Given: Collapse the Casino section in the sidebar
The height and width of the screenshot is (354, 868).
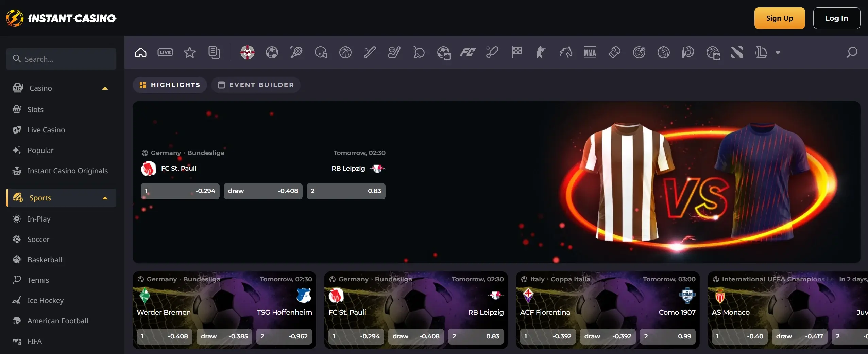Looking at the screenshot, I should coord(105,88).
